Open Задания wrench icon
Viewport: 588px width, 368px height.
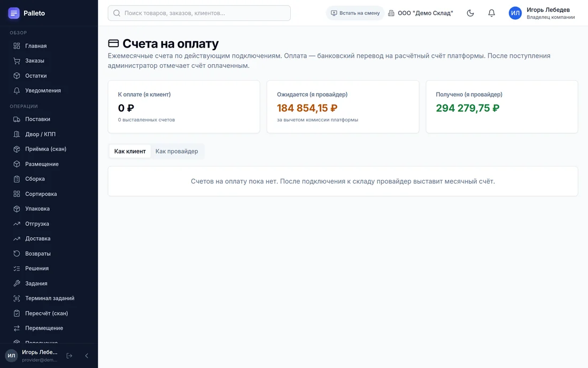coord(17,283)
